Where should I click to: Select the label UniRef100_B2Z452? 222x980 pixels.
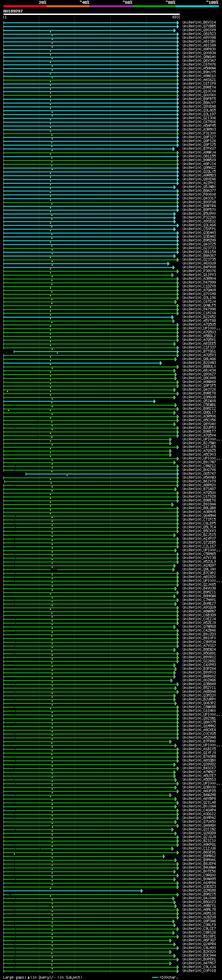tap(199, 317)
